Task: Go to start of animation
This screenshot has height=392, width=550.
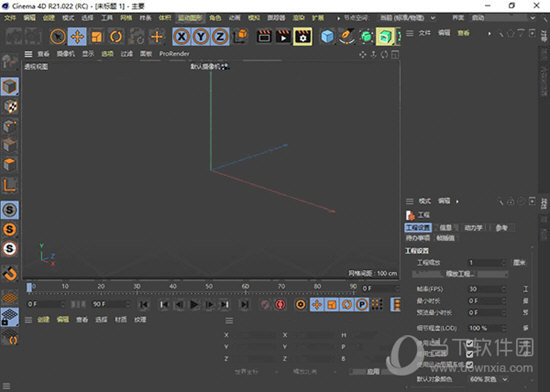Action: (x=144, y=304)
